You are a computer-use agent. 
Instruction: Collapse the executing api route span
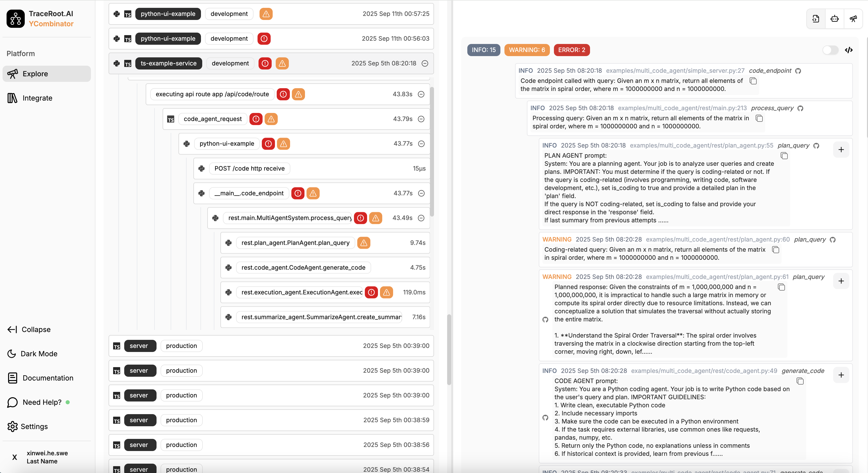(x=421, y=94)
